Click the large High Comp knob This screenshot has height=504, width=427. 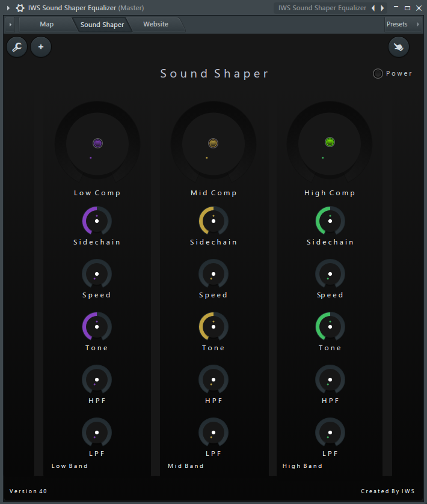[x=330, y=144]
